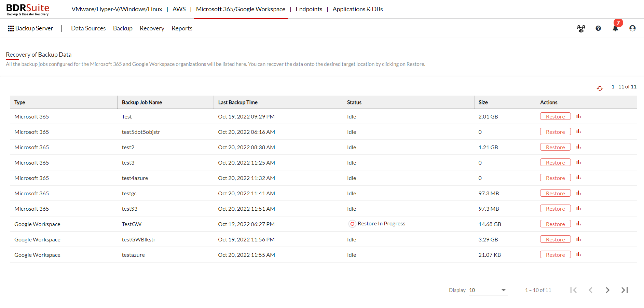Switch to the Endpoints tab
The image size is (644, 308).
click(309, 9)
